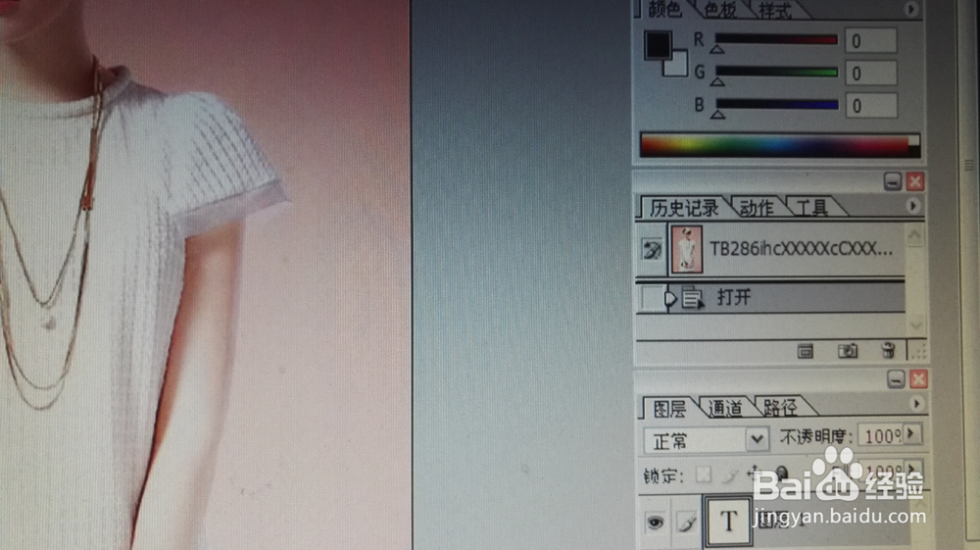Click the history panel scroll down arrow
The width and height of the screenshot is (980, 550).
tap(915, 325)
